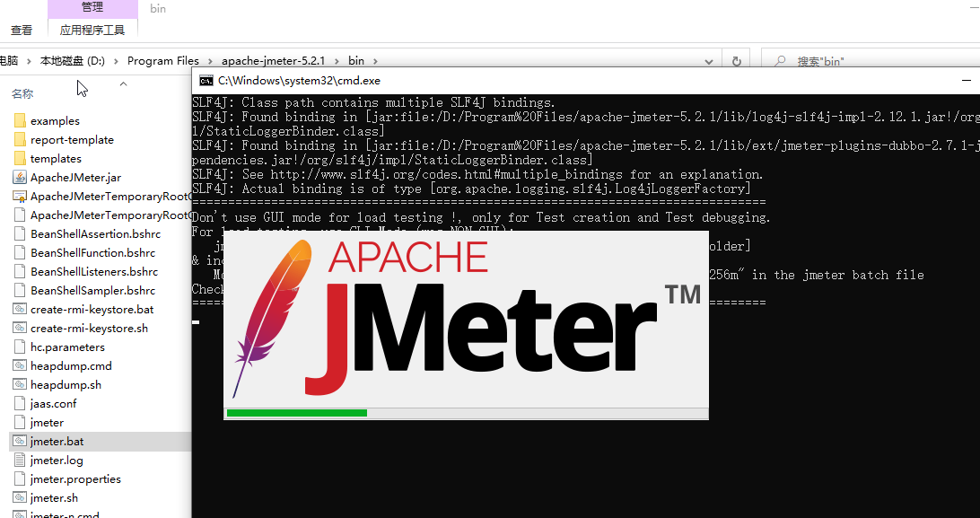Select the jmeter.properties file name
This screenshot has height=518, width=980.
[x=75, y=478]
